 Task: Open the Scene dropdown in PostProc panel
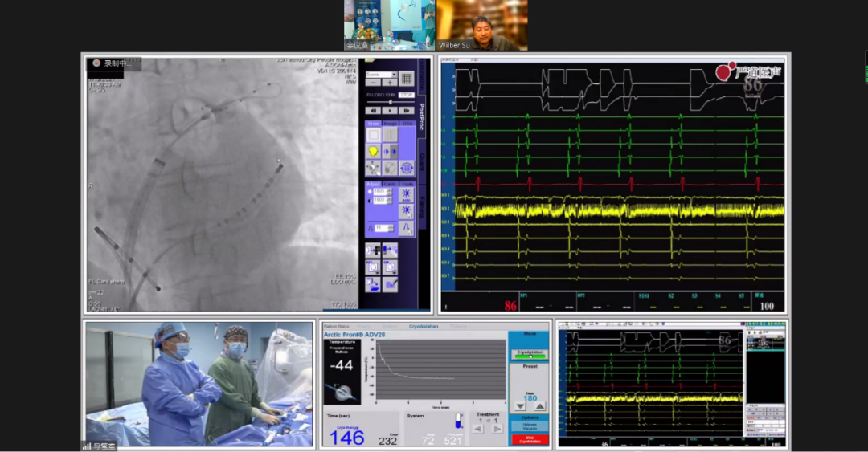coord(382,74)
